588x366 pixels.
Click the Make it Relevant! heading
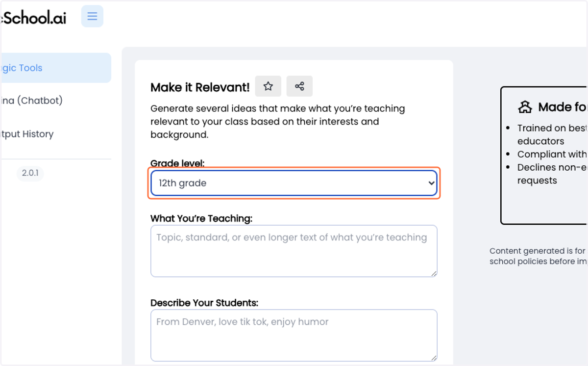click(200, 87)
